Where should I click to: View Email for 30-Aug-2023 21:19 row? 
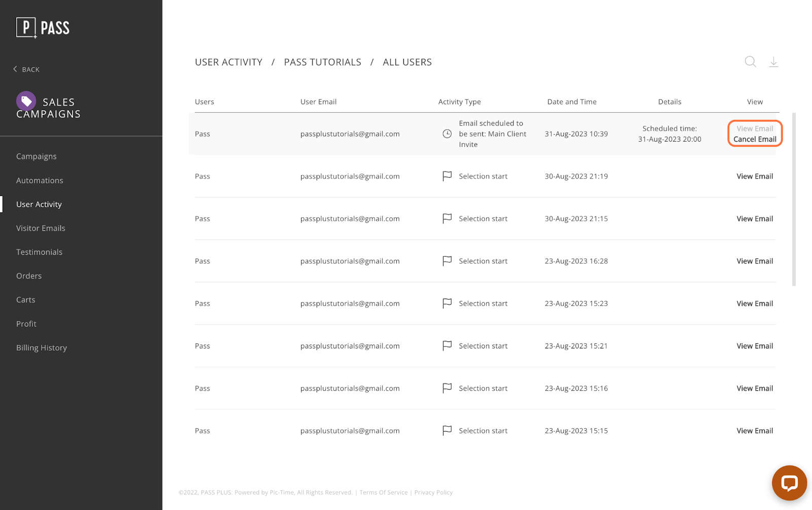[755, 176]
